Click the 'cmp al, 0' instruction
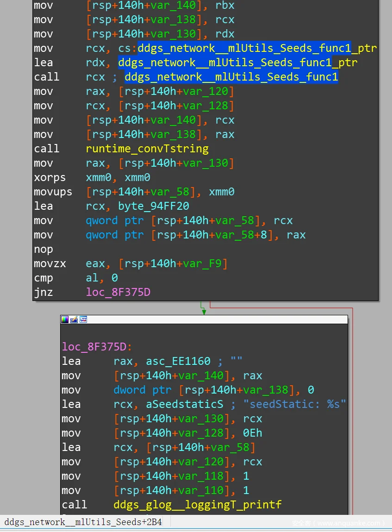Screen dimensions: 392x532 point(76,278)
